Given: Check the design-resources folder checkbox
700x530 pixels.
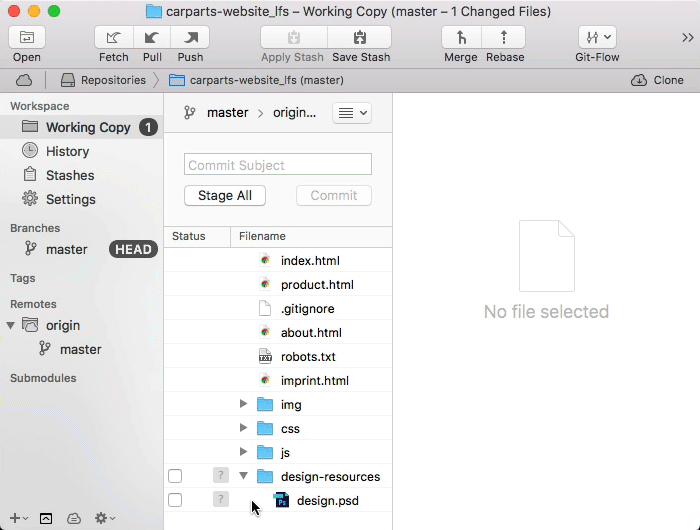Looking at the screenshot, I should [175, 476].
